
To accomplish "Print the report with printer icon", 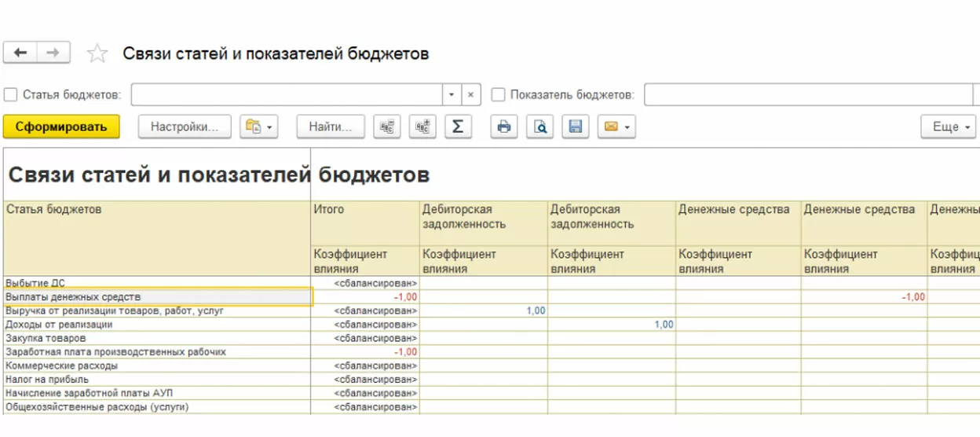I will pyautogui.click(x=504, y=127).
